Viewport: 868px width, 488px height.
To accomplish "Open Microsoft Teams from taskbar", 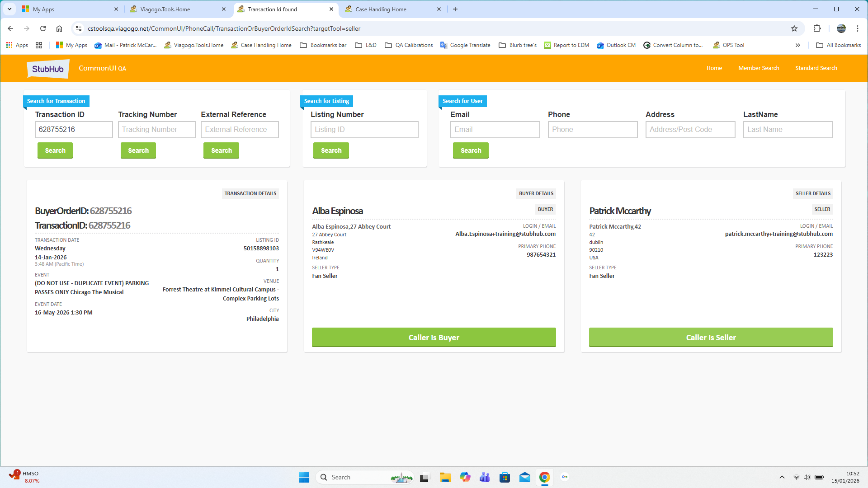I will click(x=485, y=477).
